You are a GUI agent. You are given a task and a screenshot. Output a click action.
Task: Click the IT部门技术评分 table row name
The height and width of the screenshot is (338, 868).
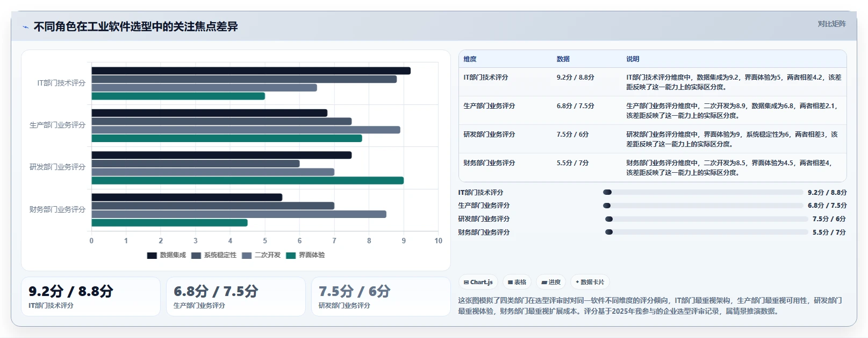click(x=486, y=78)
